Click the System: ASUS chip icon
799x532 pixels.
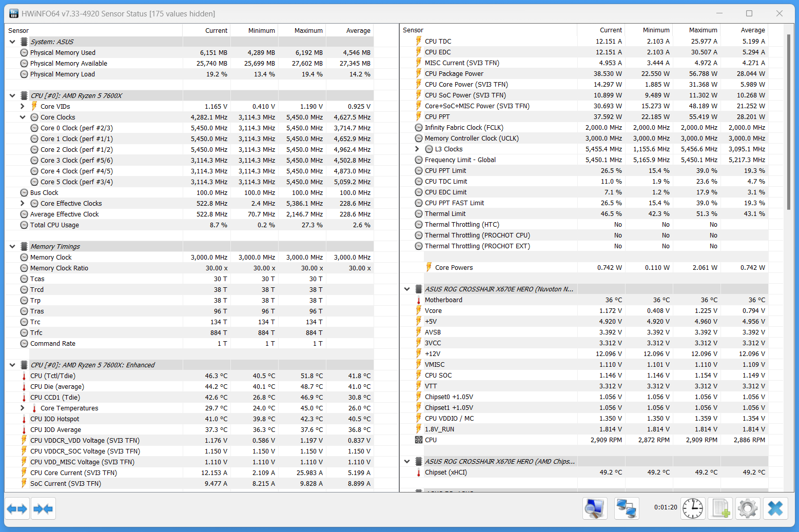tap(24, 42)
